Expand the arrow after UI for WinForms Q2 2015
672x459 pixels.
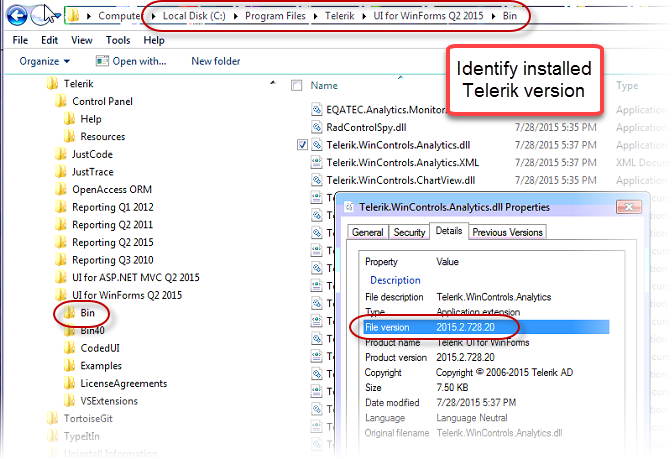tap(493, 16)
